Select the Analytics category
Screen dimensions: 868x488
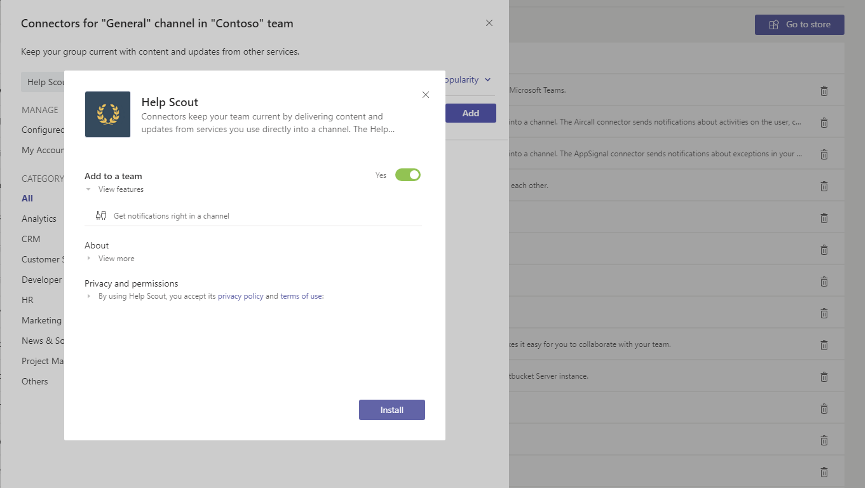pyautogui.click(x=39, y=219)
